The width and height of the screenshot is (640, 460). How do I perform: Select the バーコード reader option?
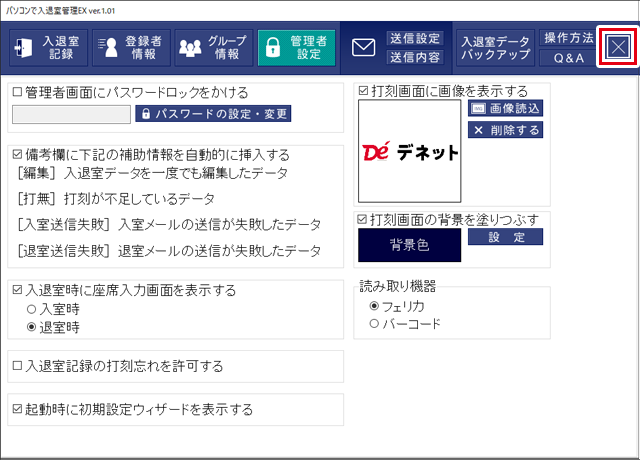click(374, 324)
